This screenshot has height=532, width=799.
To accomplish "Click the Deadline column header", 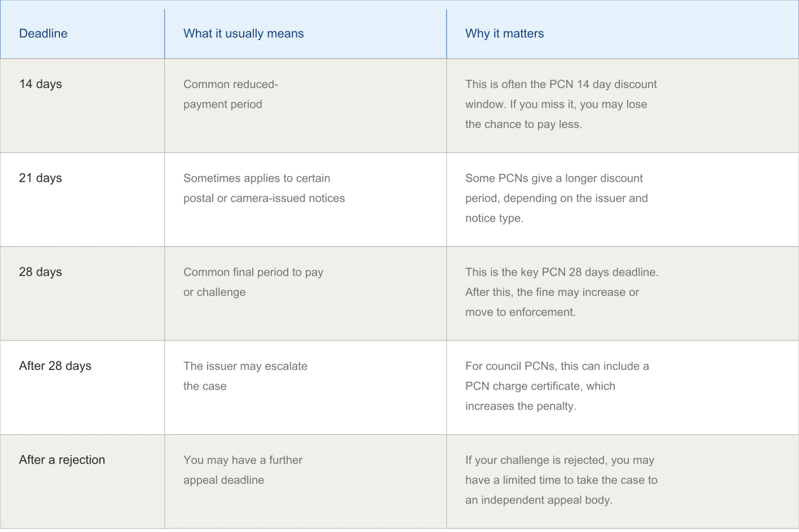I will coord(43,33).
